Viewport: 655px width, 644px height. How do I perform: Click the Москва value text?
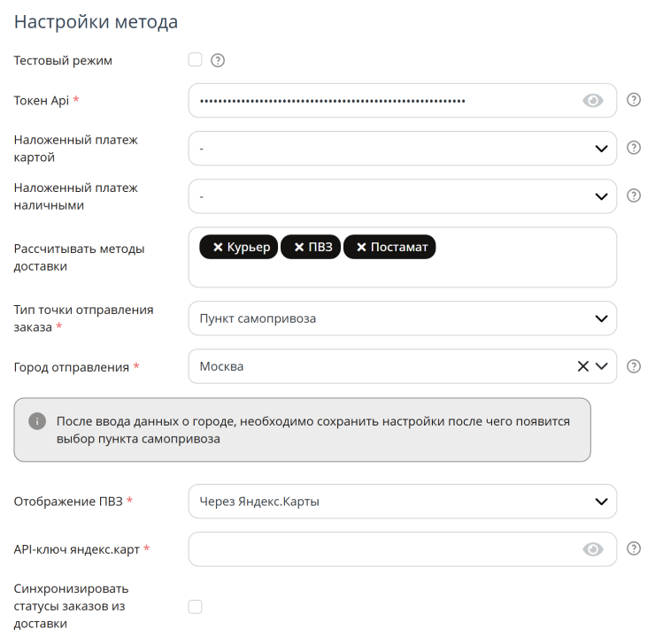click(221, 366)
